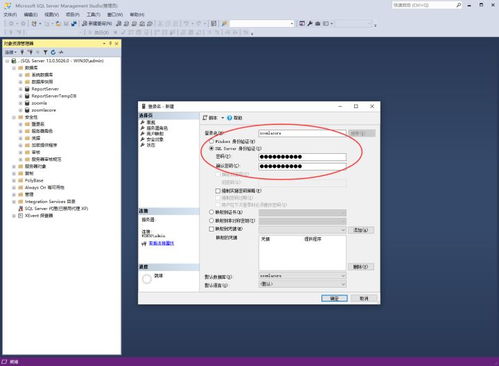Expand the XEvent profiler node

pos(14,216)
